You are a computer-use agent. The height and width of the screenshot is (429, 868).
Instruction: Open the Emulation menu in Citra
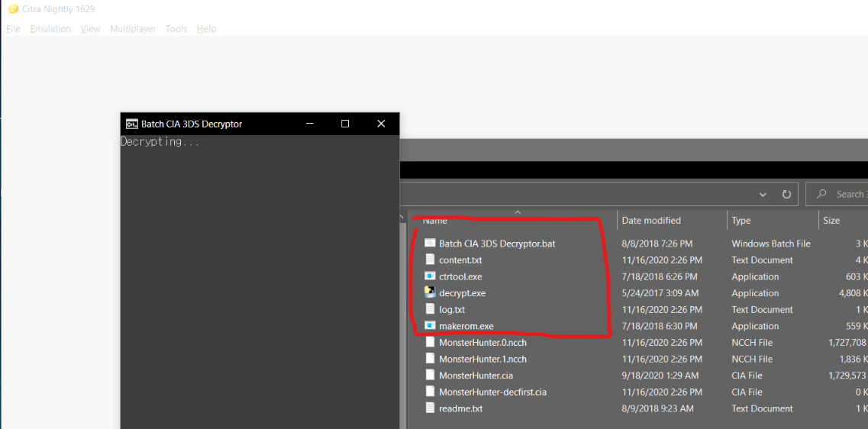(50, 29)
